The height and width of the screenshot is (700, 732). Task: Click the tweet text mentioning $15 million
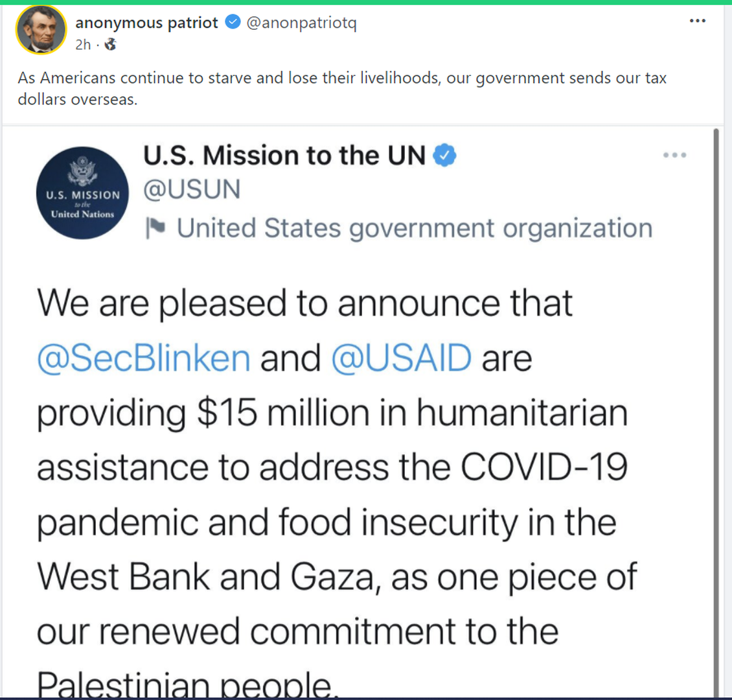332,413
